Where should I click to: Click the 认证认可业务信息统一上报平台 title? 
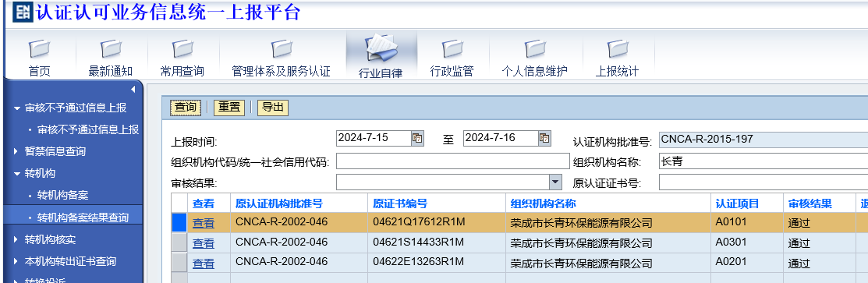coord(168,12)
